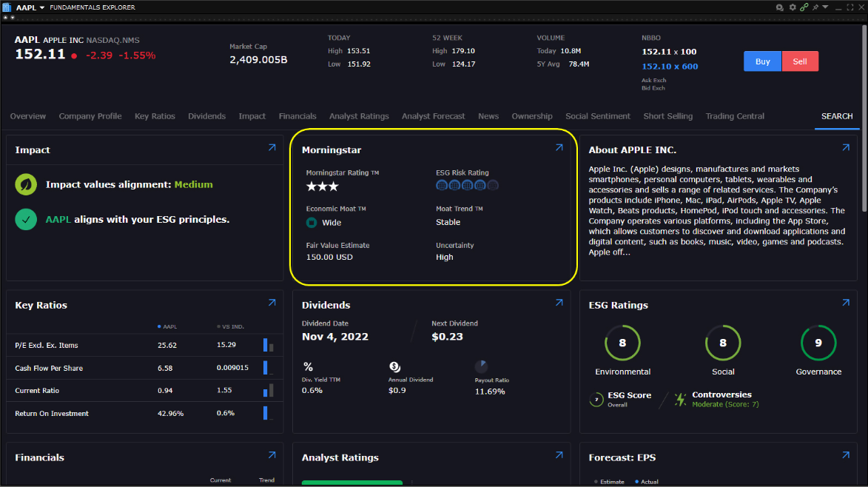Open the ESG Ratings panel arrow icon
868x487 pixels.
pyautogui.click(x=846, y=303)
